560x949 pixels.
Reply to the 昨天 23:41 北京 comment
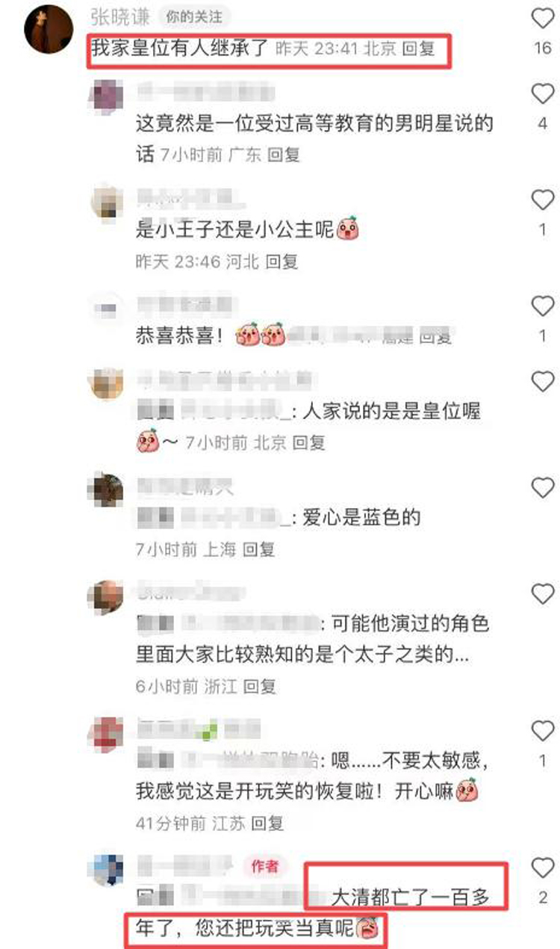point(417,50)
